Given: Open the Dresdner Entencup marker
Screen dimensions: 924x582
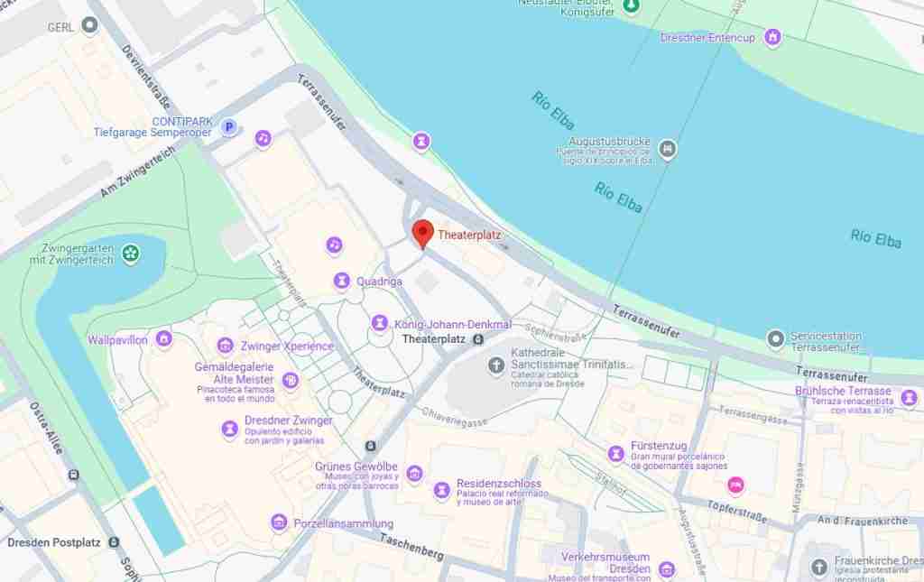Looking at the screenshot, I should pyautogui.click(x=772, y=37).
